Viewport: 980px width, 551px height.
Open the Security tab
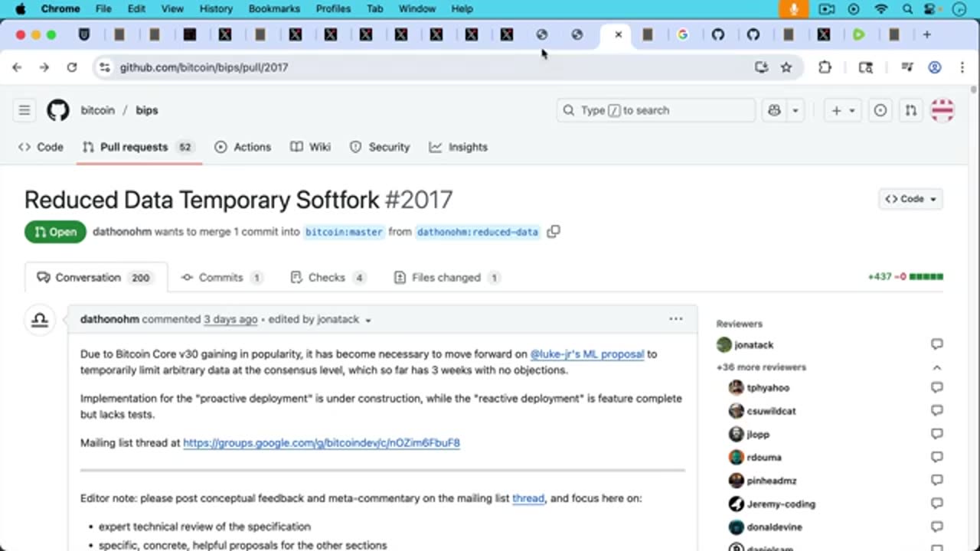(380, 147)
